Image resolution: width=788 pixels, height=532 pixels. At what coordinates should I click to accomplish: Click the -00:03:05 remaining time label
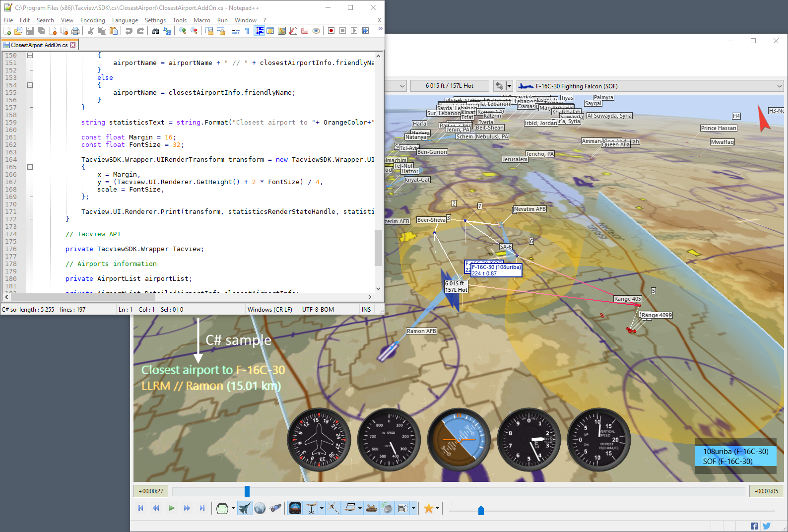point(767,491)
